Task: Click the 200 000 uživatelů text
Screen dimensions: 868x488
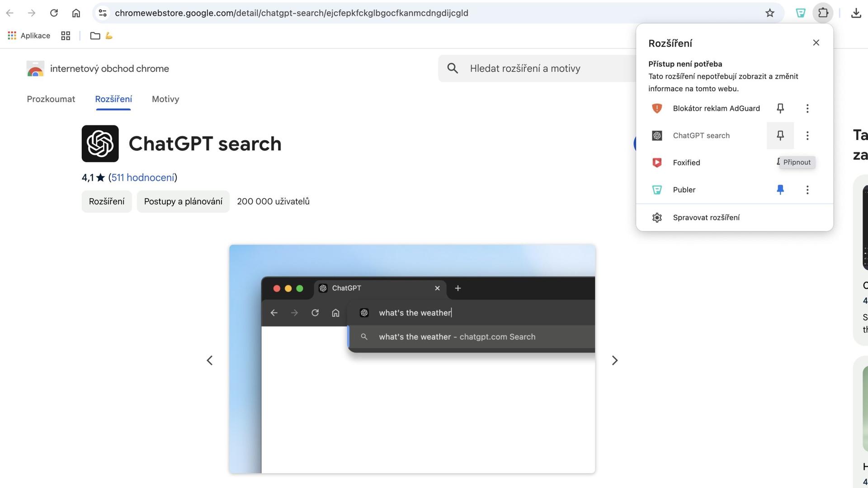Action: point(273,202)
